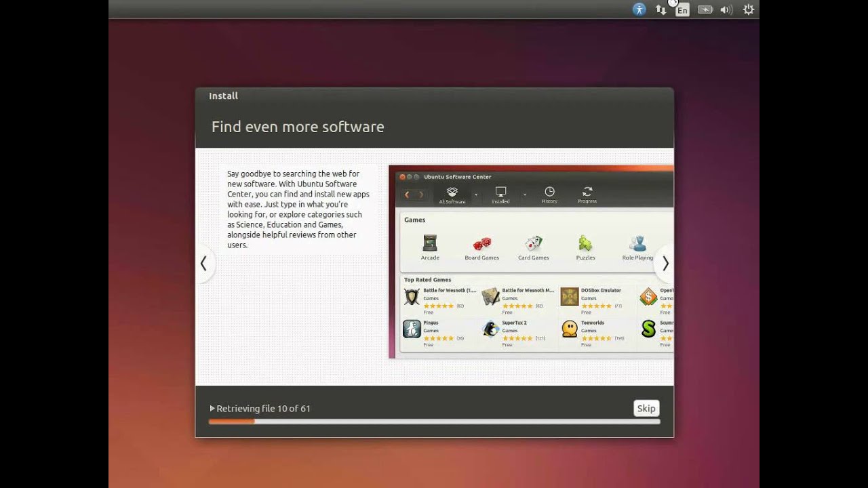Select All Software icon in Software Center slide
Screen dimensions: 868x488
coord(452,195)
